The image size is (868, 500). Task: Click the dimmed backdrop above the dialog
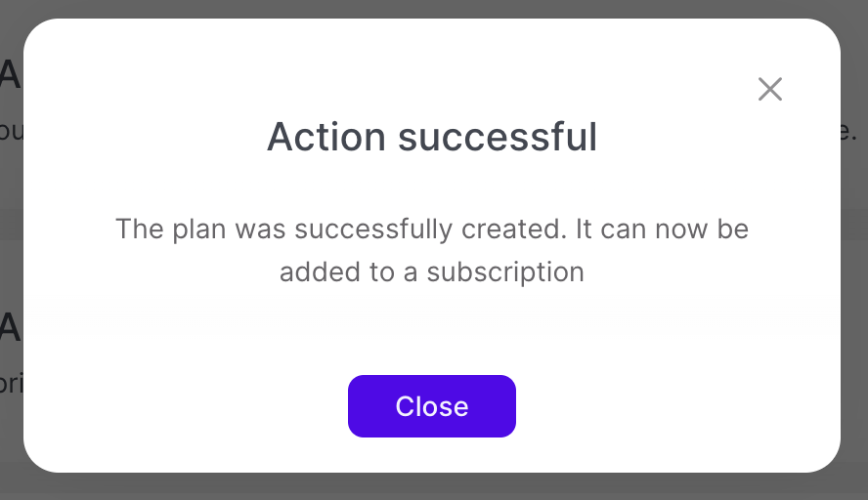pos(430,9)
